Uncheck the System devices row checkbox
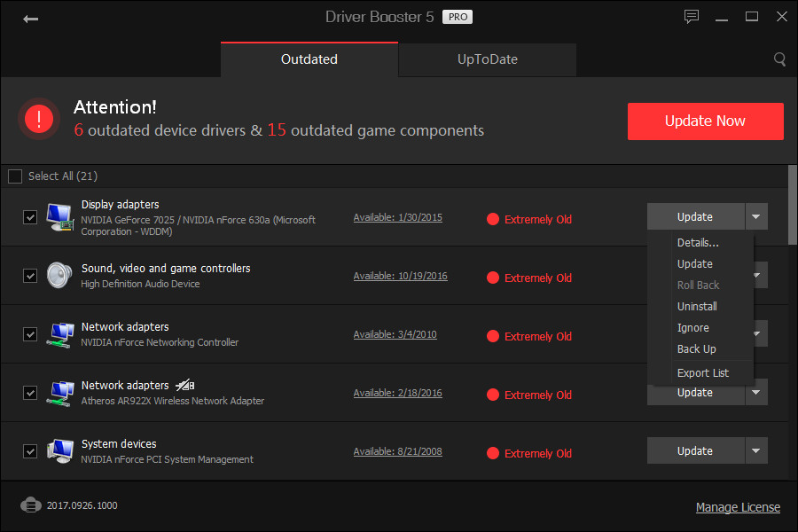This screenshot has height=532, width=798. pos(29,451)
